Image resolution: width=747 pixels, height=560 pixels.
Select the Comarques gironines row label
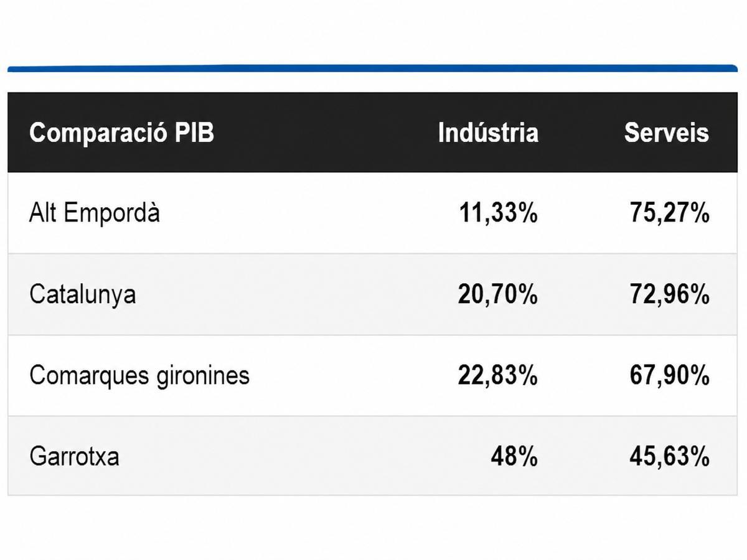coord(139,376)
